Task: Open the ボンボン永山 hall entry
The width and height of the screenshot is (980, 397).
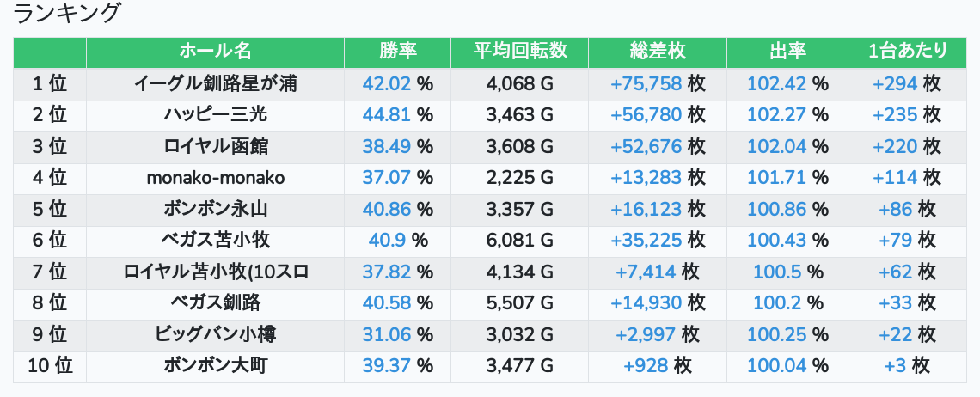Action: (x=216, y=209)
